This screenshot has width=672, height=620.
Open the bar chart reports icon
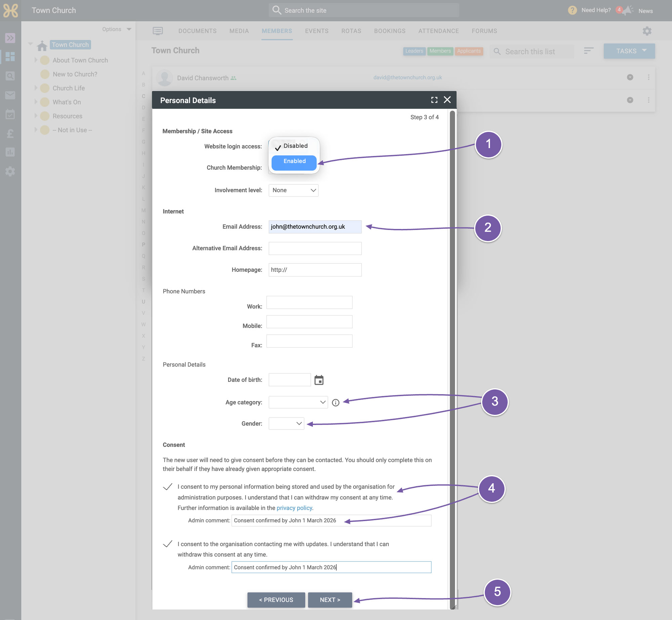click(x=10, y=152)
